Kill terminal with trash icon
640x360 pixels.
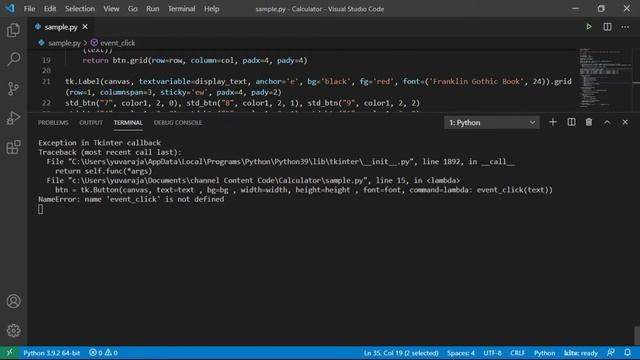[x=589, y=122]
